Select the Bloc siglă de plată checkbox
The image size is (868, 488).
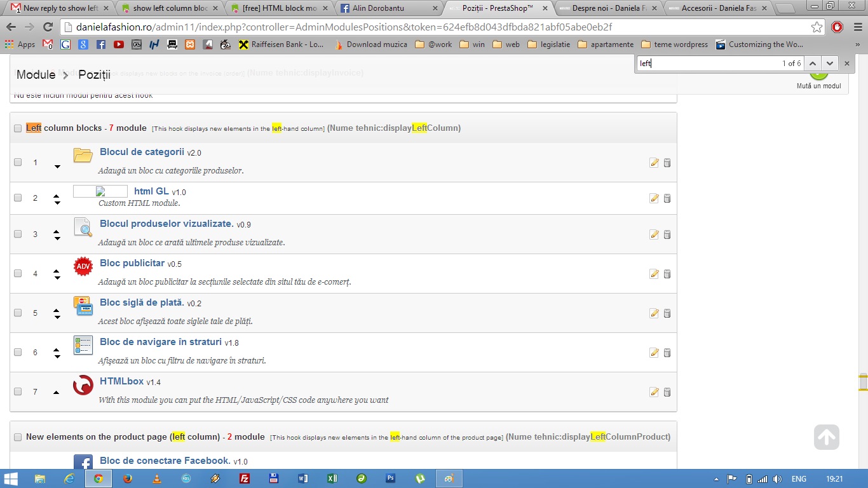tap(18, 313)
